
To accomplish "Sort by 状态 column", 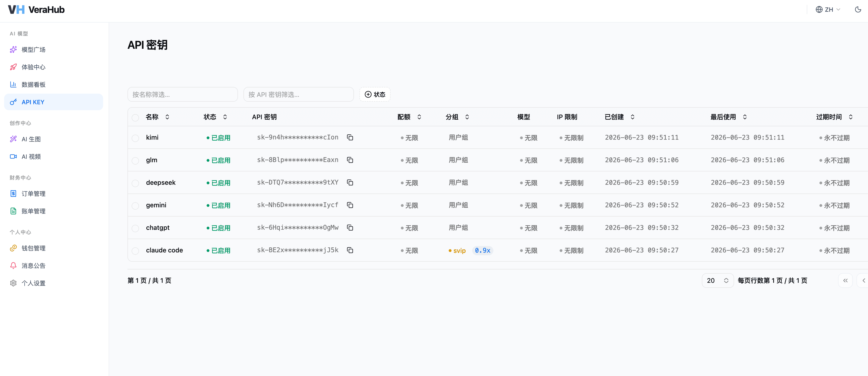I will pos(215,117).
